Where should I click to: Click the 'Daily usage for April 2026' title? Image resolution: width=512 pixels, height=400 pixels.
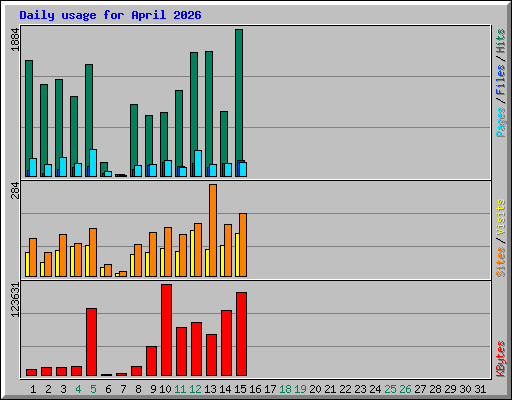(x=110, y=15)
